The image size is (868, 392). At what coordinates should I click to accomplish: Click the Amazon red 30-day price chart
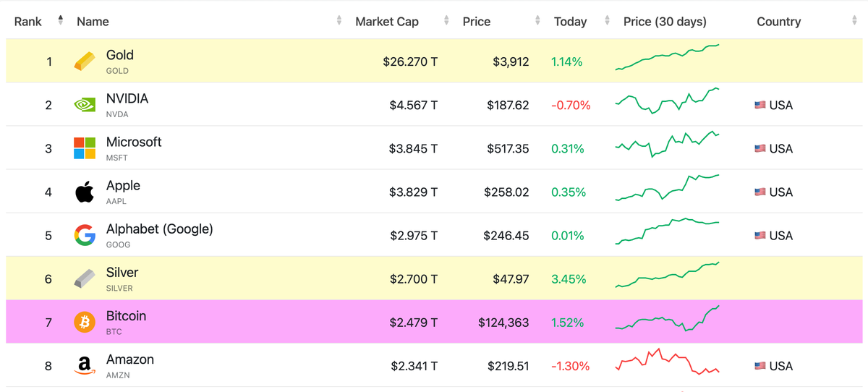click(667, 362)
